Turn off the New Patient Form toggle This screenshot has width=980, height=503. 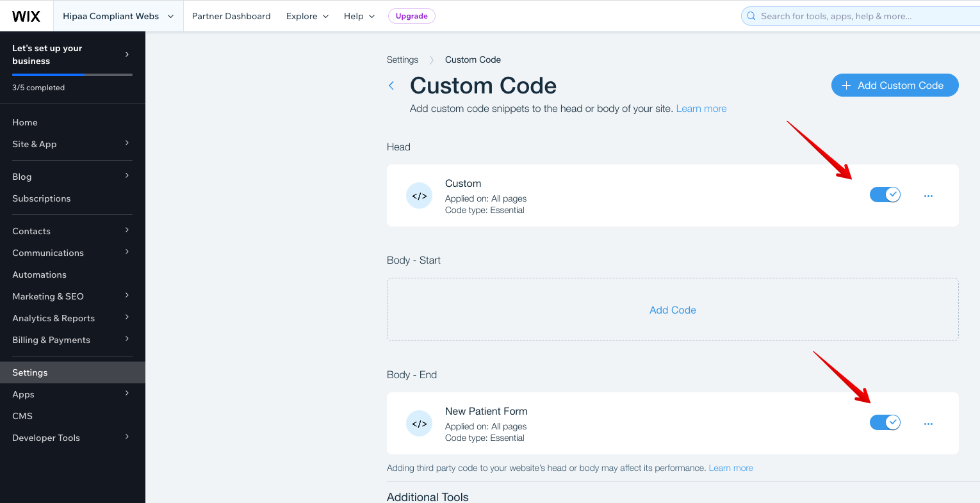pos(885,422)
